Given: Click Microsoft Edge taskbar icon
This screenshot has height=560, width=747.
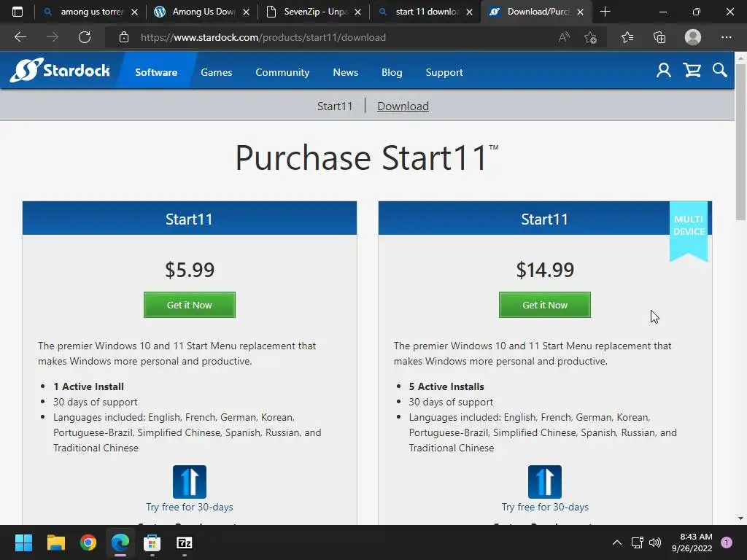Looking at the screenshot, I should tap(120, 542).
